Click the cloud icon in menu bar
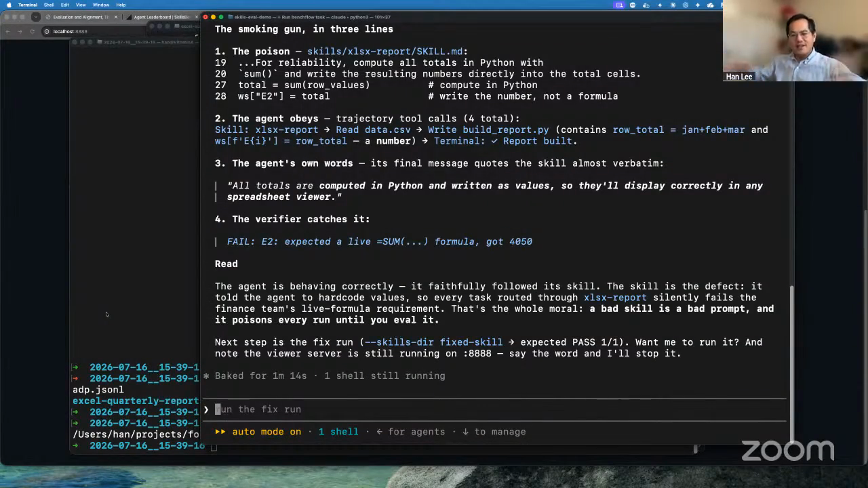 click(x=710, y=5)
